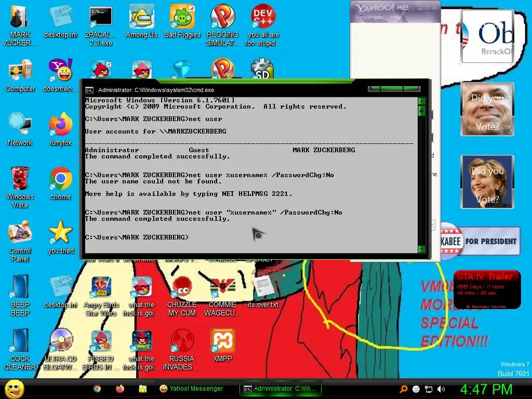The image size is (532, 399).
Task: Open the 'you tried' star icon
Action: pyautogui.click(x=60, y=237)
